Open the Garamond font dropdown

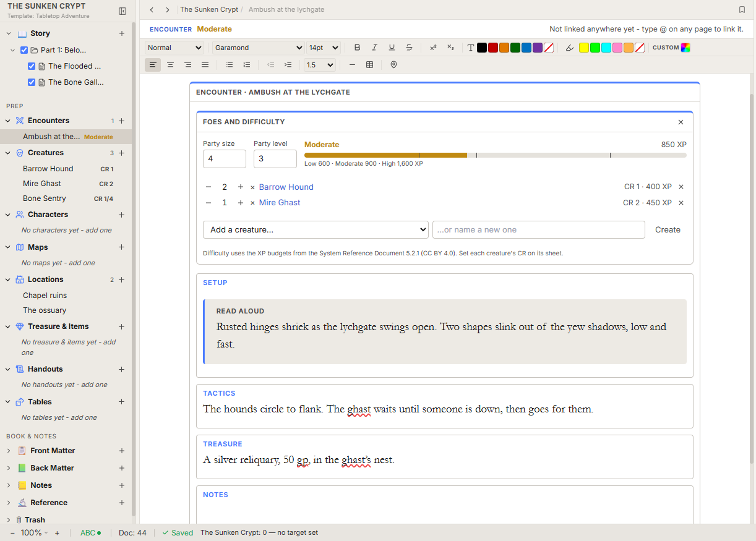click(259, 48)
